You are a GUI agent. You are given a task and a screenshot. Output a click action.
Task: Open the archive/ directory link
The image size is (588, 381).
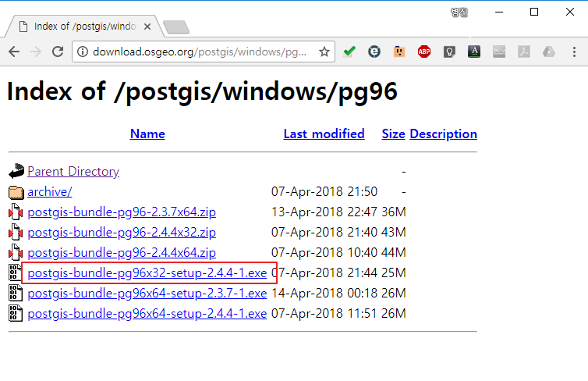point(50,192)
